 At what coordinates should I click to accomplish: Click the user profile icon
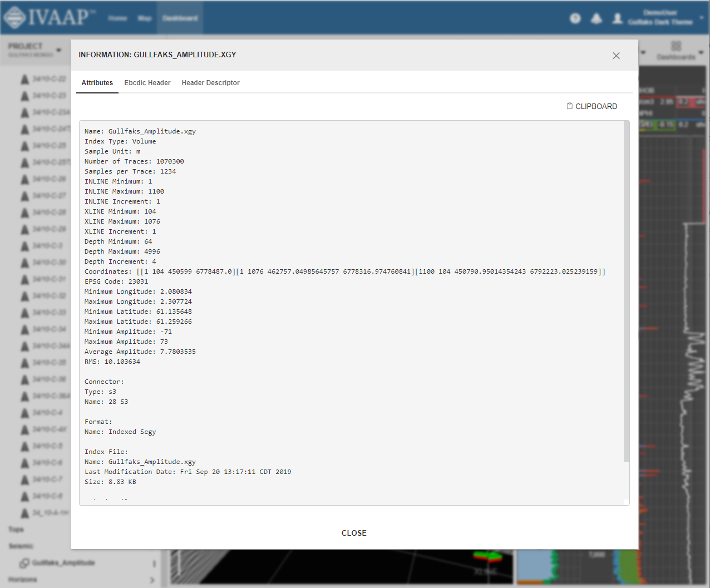[x=618, y=18]
